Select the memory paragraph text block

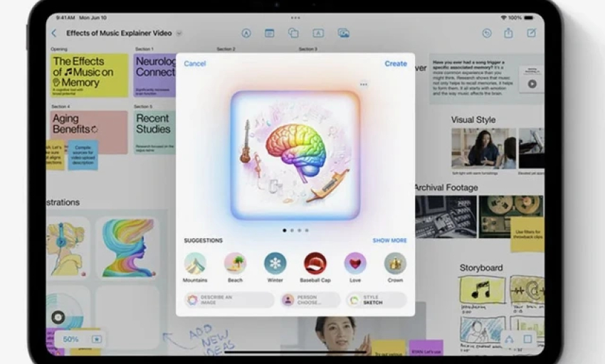[x=473, y=78]
